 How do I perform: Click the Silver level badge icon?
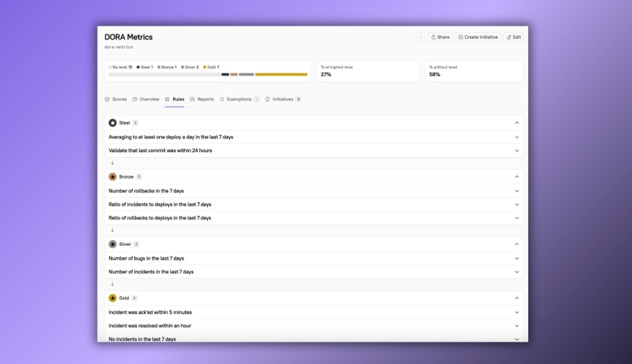(x=112, y=244)
